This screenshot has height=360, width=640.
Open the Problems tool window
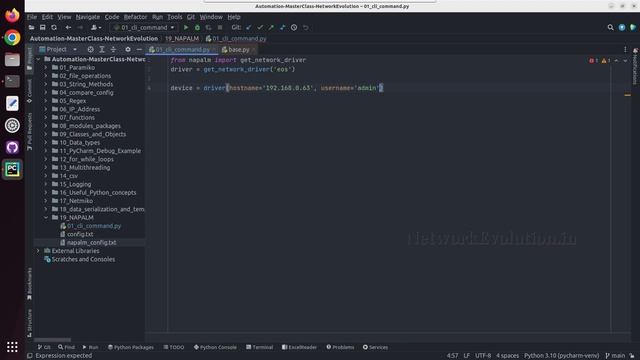coord(340,347)
